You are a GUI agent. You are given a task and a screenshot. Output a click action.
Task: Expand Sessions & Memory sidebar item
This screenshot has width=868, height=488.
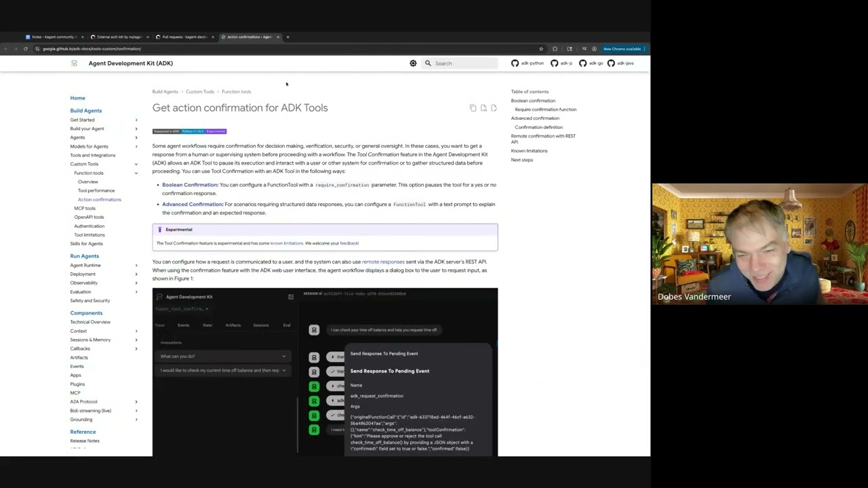(x=104, y=340)
